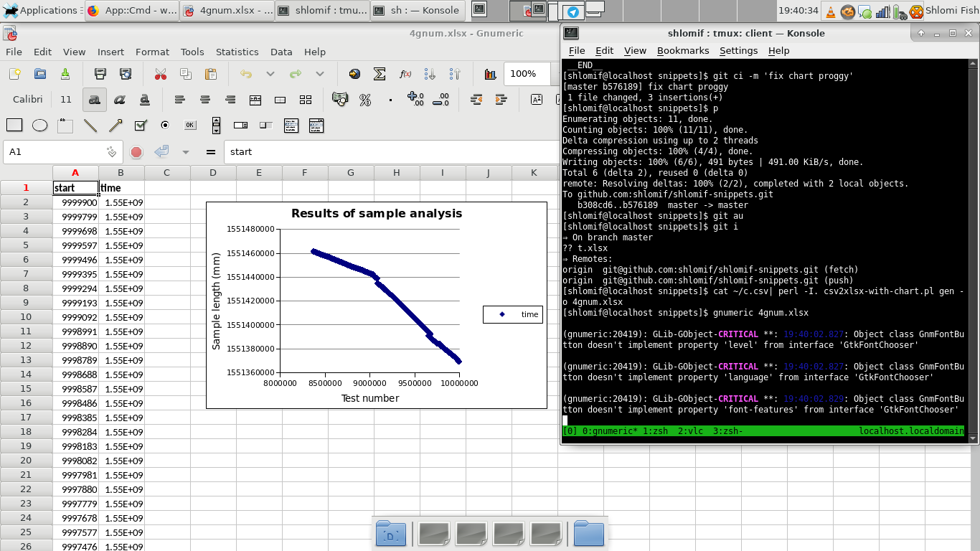
Task: Select the rectangle drawing object tool
Action: point(14,126)
